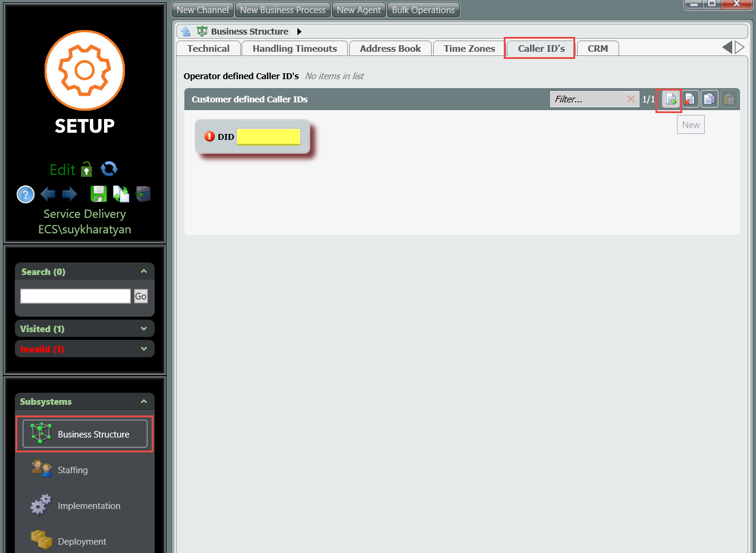This screenshot has width=756, height=553.
Task: Click the blue Help question mark icon
Action: coord(26,194)
